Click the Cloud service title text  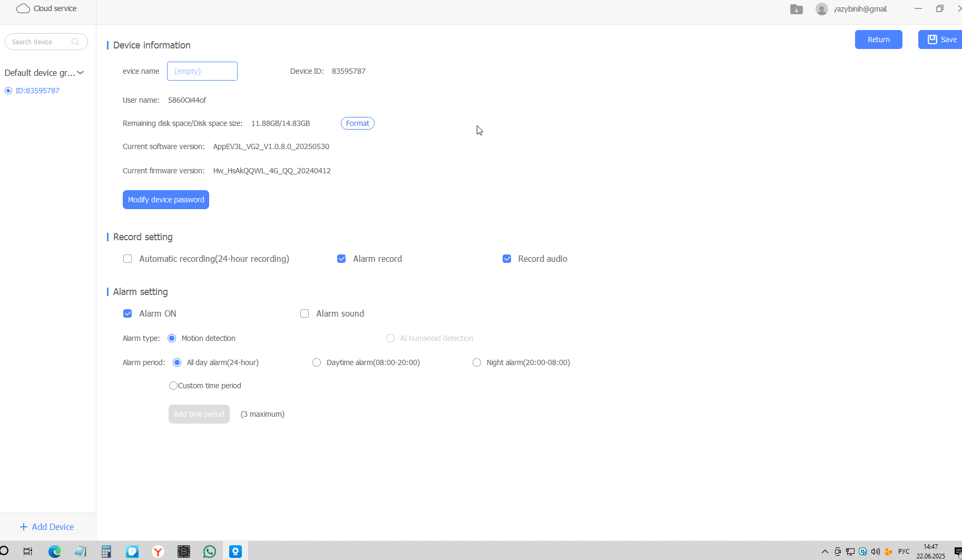pos(55,8)
